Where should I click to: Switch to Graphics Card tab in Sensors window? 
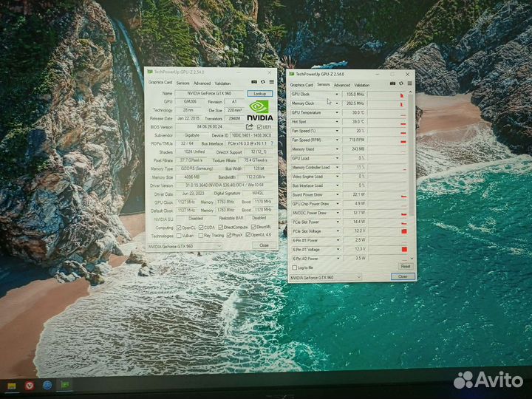click(x=301, y=85)
